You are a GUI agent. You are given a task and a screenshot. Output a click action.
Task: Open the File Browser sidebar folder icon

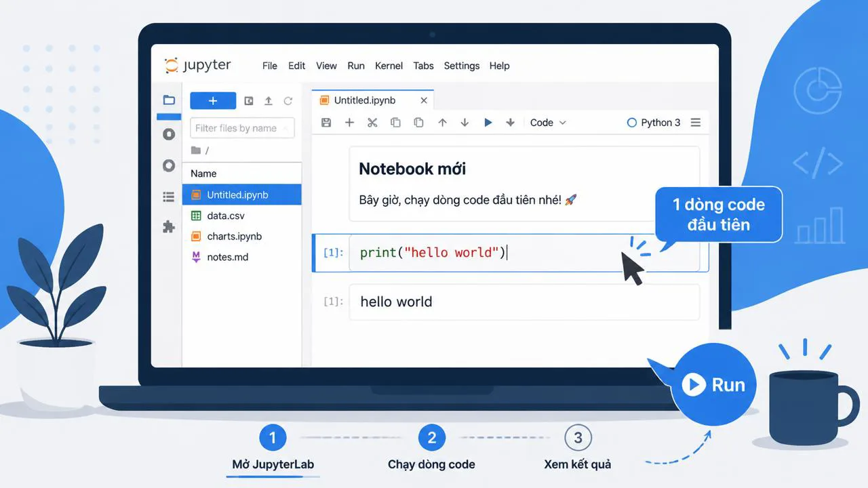pyautogui.click(x=169, y=100)
